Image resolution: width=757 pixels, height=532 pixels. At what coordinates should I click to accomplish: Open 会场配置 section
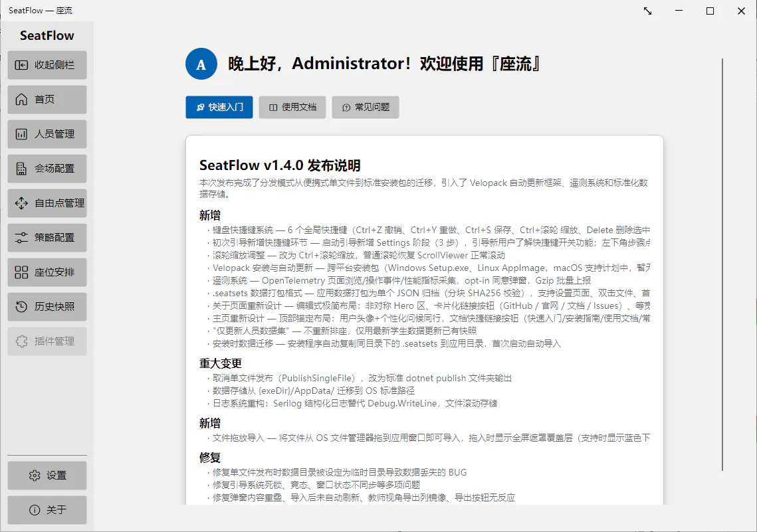tap(47, 169)
